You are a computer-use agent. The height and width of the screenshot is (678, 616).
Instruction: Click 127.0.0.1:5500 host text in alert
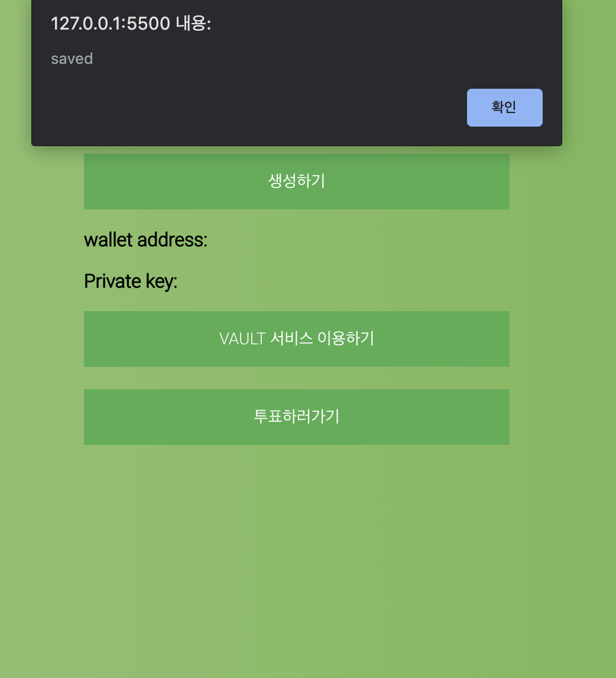click(111, 23)
